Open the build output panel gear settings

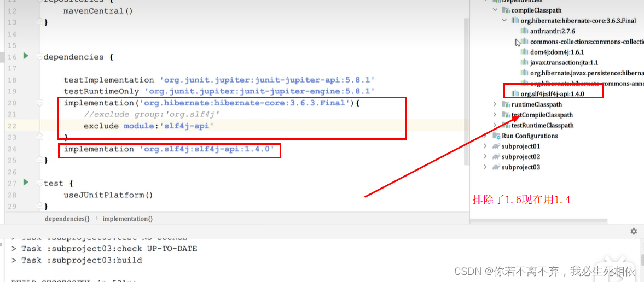tap(634, 231)
